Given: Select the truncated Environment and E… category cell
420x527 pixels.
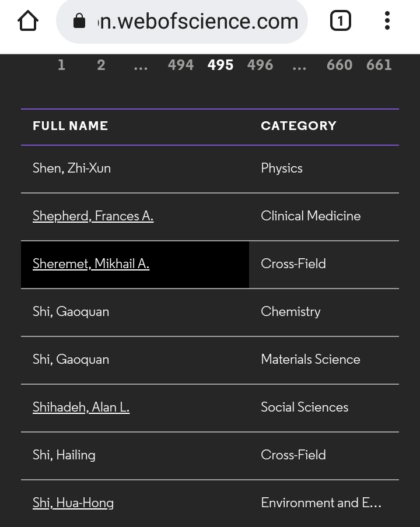Looking at the screenshot, I should coord(324,503).
